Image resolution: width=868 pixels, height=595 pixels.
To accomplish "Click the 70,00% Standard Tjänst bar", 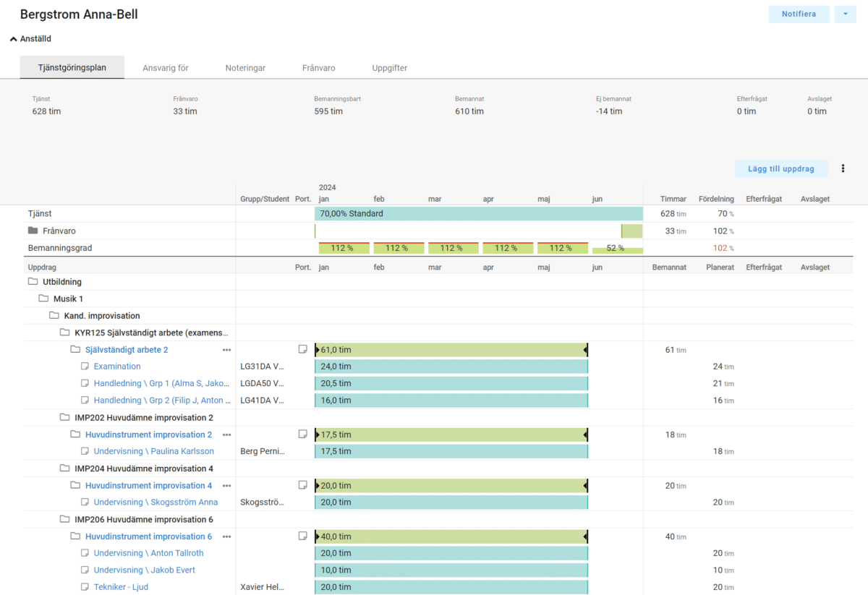I will click(478, 214).
